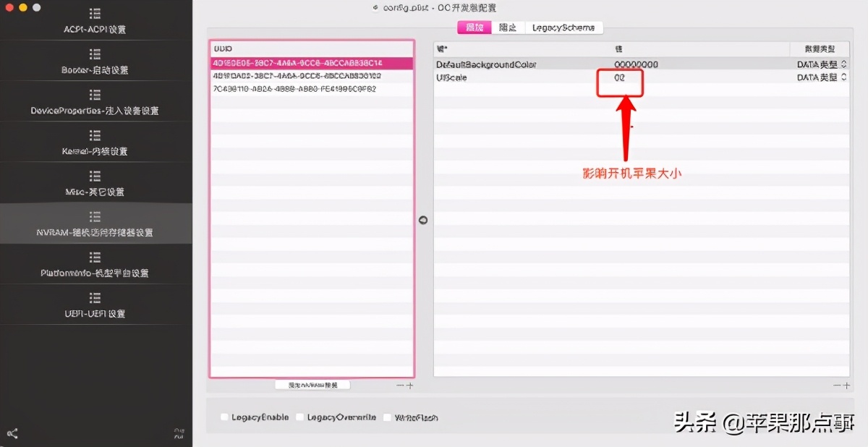Open the Kernel settings section
868x447 pixels.
pyautogui.click(x=95, y=142)
